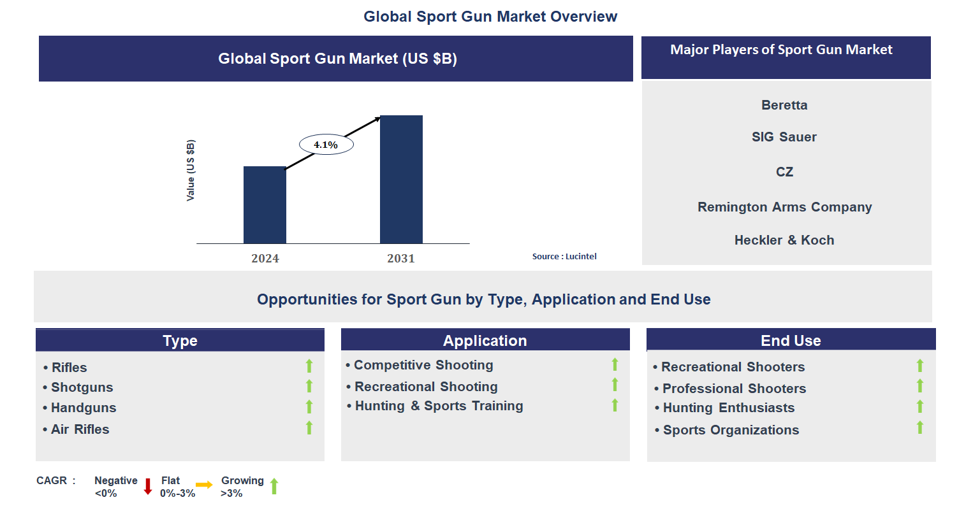980x530 pixels.
Task: Toggle the arrow beside Recreational Shooting
Action: coord(614,385)
